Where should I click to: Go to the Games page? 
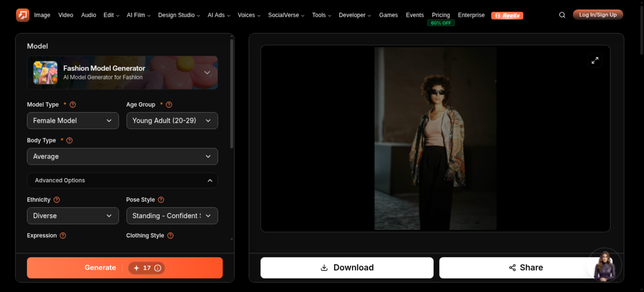388,15
